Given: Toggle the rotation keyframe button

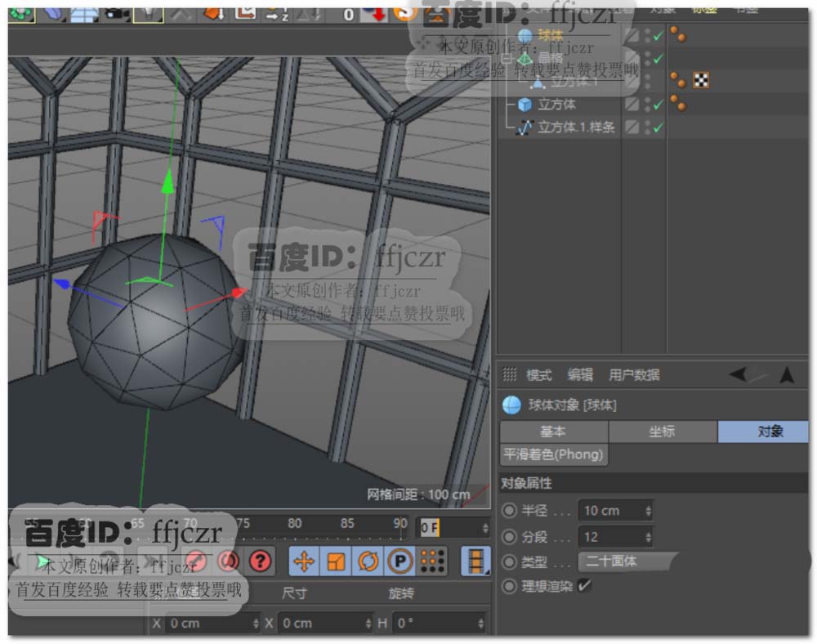Looking at the screenshot, I should [x=368, y=561].
